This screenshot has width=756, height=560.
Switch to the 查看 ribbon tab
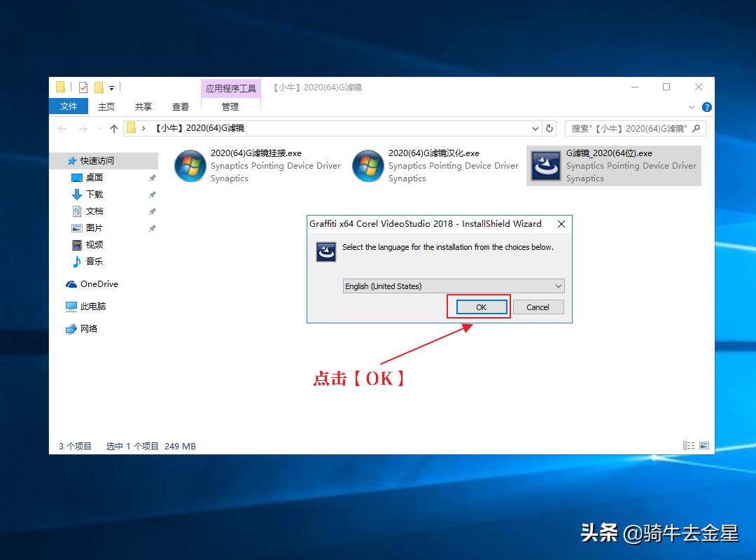[x=180, y=106]
